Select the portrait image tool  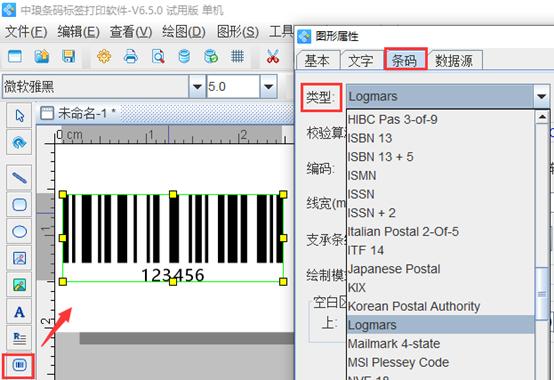[19, 259]
